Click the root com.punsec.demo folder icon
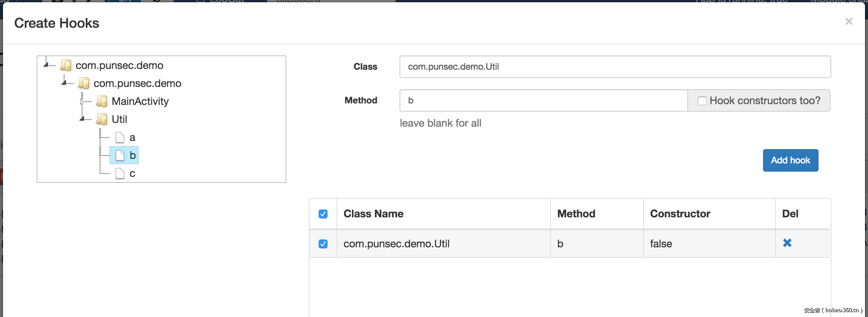The height and width of the screenshot is (317, 868). [66, 65]
